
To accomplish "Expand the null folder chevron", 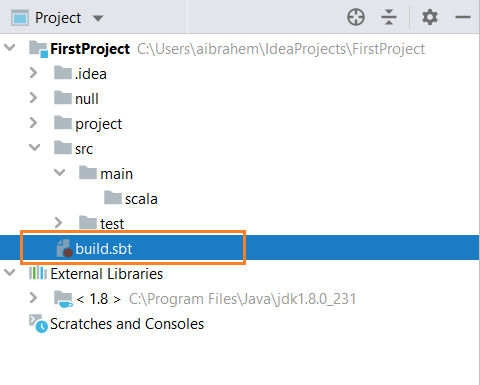I will point(33,98).
